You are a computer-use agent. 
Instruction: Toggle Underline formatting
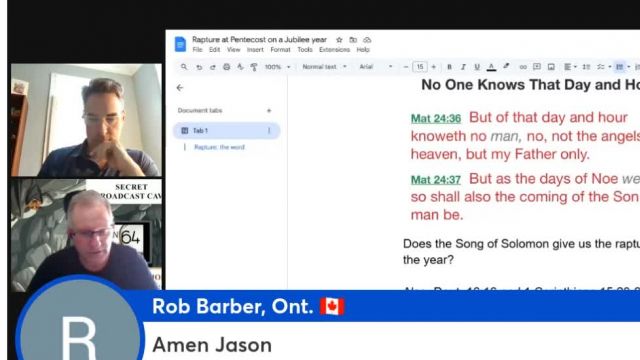(x=477, y=67)
